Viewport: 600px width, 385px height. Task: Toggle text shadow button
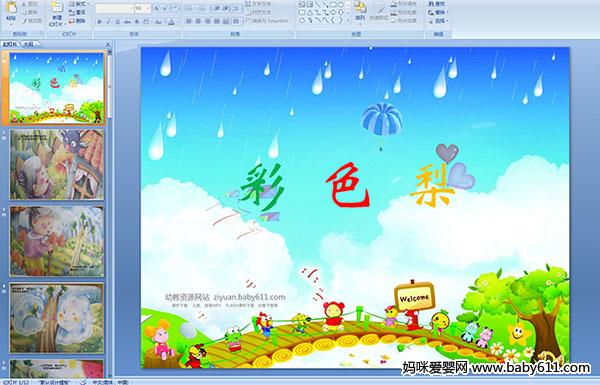pos(137,22)
